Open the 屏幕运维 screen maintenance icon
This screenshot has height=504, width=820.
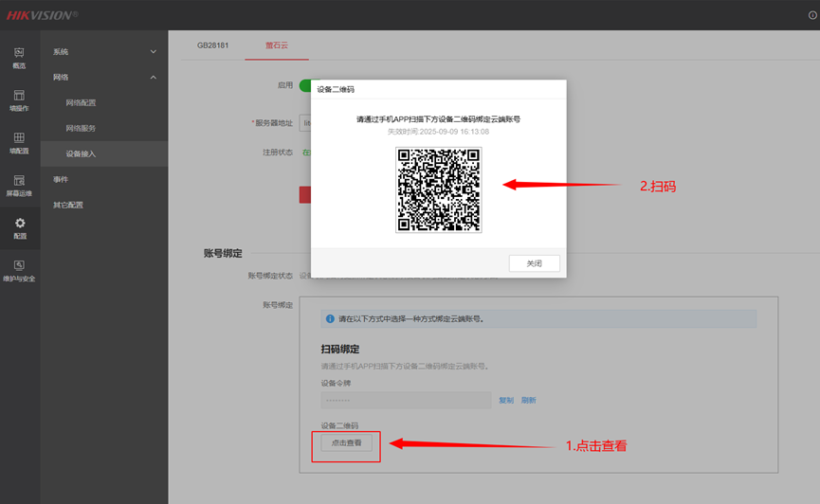(19, 186)
